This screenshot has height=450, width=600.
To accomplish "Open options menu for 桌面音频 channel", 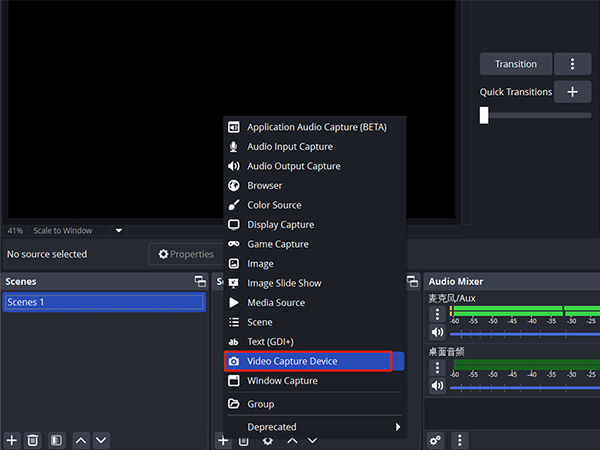I will [x=437, y=369].
